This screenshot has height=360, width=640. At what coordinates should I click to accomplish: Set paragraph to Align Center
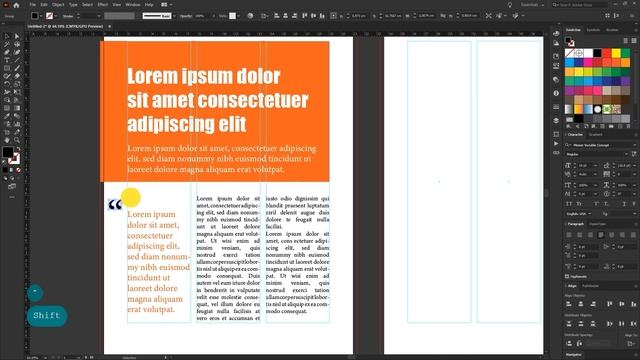(x=580, y=235)
